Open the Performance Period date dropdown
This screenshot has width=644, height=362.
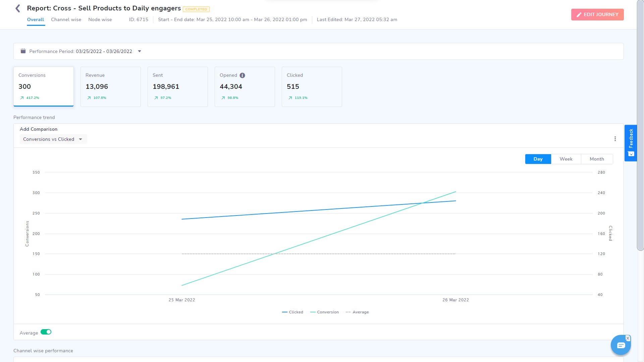point(140,51)
